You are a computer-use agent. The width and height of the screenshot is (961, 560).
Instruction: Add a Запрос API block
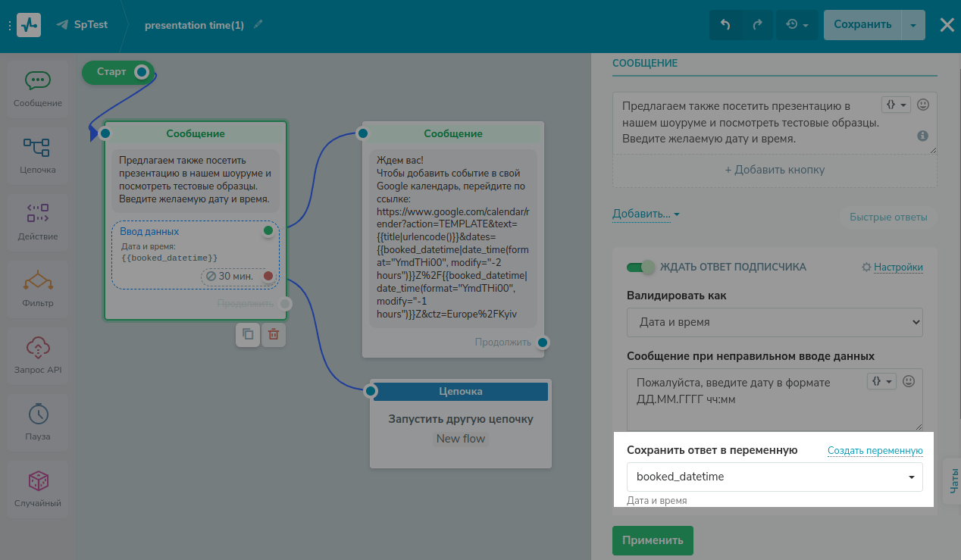(37, 349)
